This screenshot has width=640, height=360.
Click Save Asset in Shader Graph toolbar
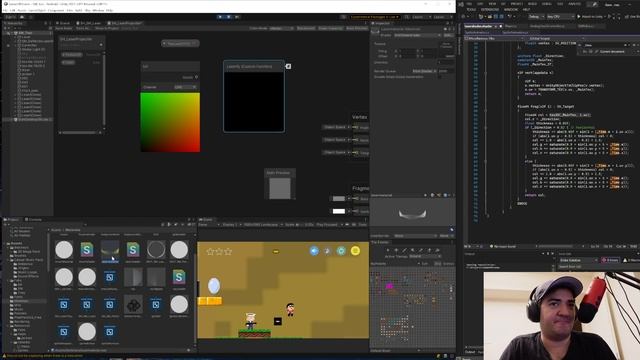pyautogui.click(x=63, y=29)
